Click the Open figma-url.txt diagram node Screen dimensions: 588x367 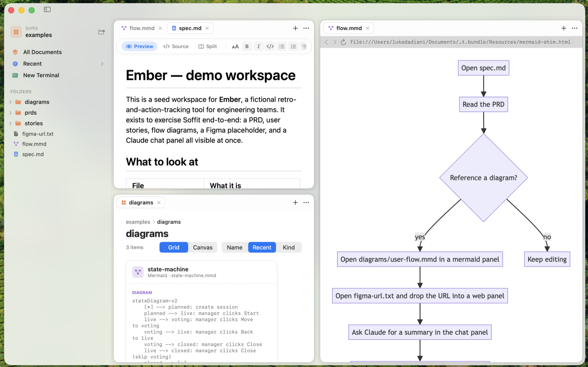[x=420, y=296]
